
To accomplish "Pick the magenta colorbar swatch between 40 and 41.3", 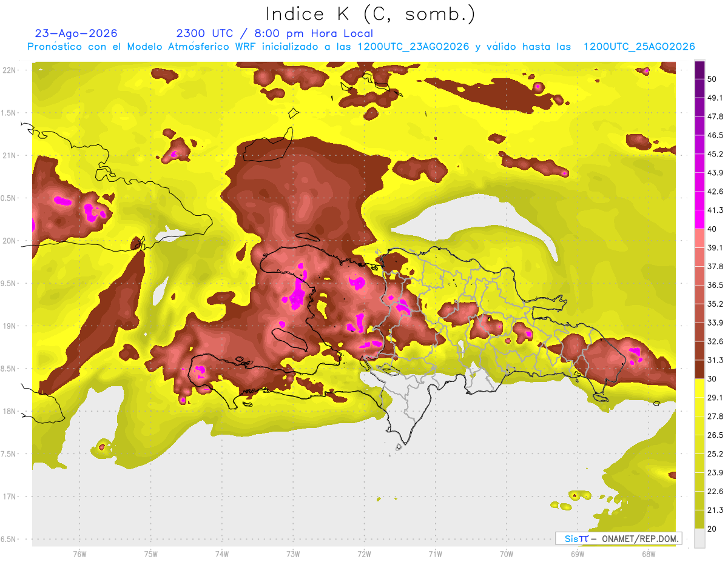I will tap(699, 219).
